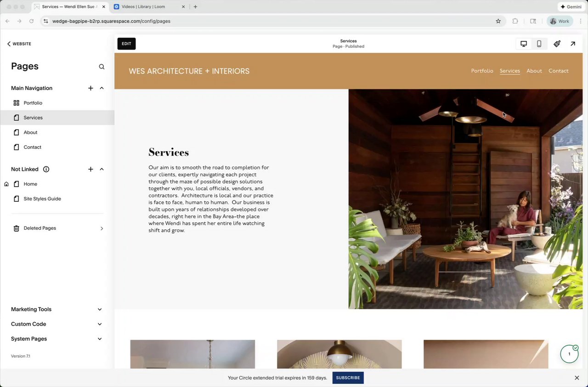Screen dimensions: 588x387
Task: Open the pages search icon
Action: 102,67
